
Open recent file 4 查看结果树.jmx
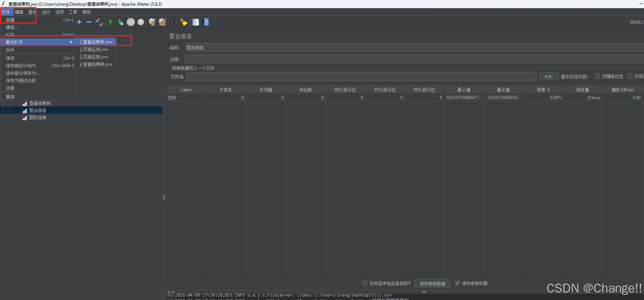(96, 64)
